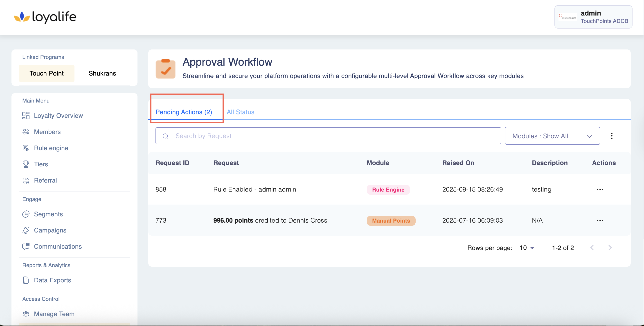Select the Pending Actions (2) tab
Image resolution: width=644 pixels, height=326 pixels.
coord(184,112)
